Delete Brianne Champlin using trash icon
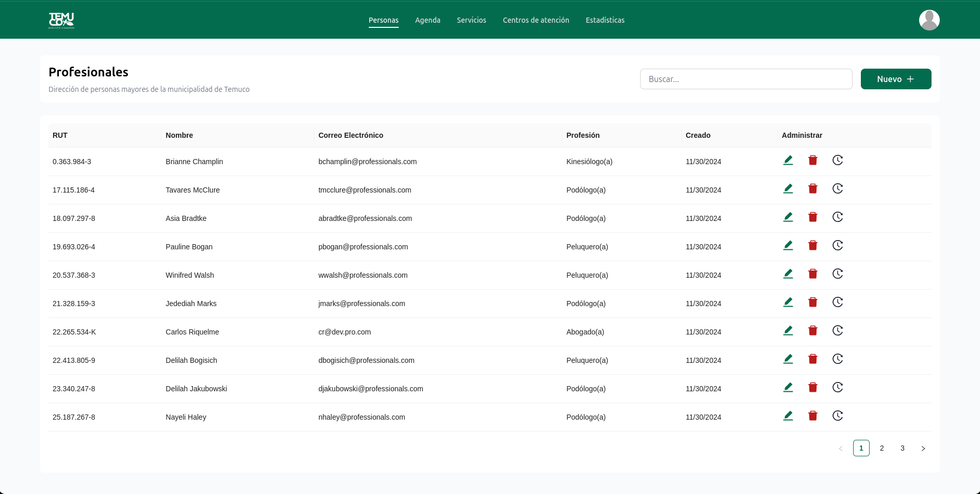Viewport: 980px width, 494px height. pyautogui.click(x=813, y=161)
